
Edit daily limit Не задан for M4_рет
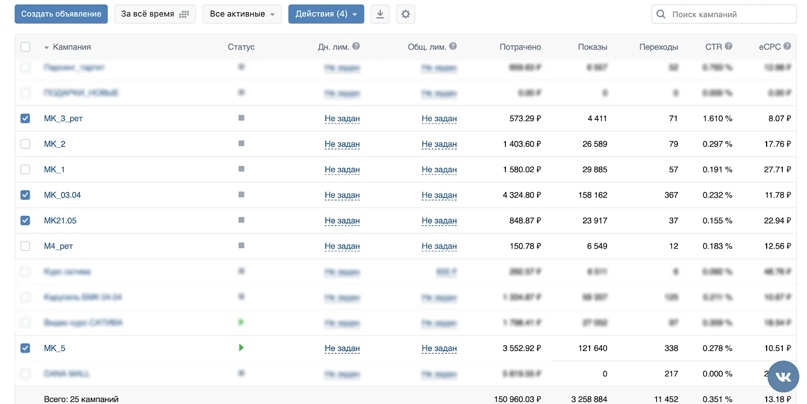pos(342,246)
